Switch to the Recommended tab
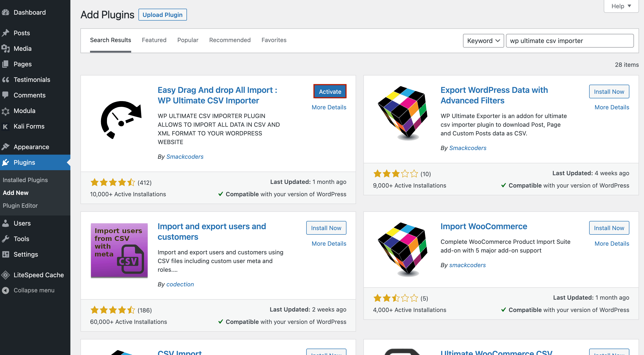Image resolution: width=644 pixels, height=355 pixels. [x=230, y=40]
